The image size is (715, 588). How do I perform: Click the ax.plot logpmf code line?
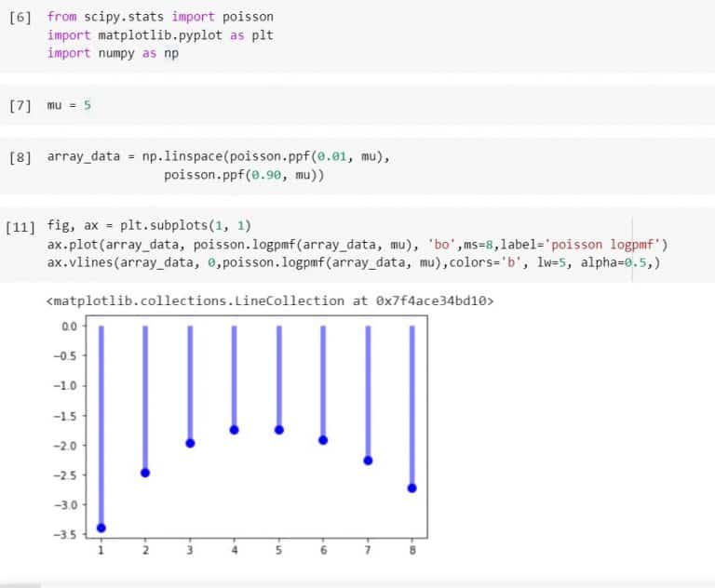(357, 245)
